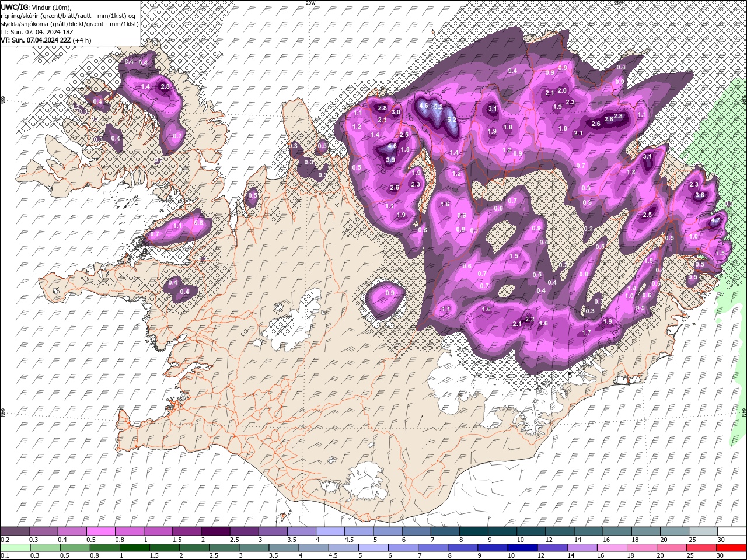Click the '20W' longitude label

pos(310,2)
